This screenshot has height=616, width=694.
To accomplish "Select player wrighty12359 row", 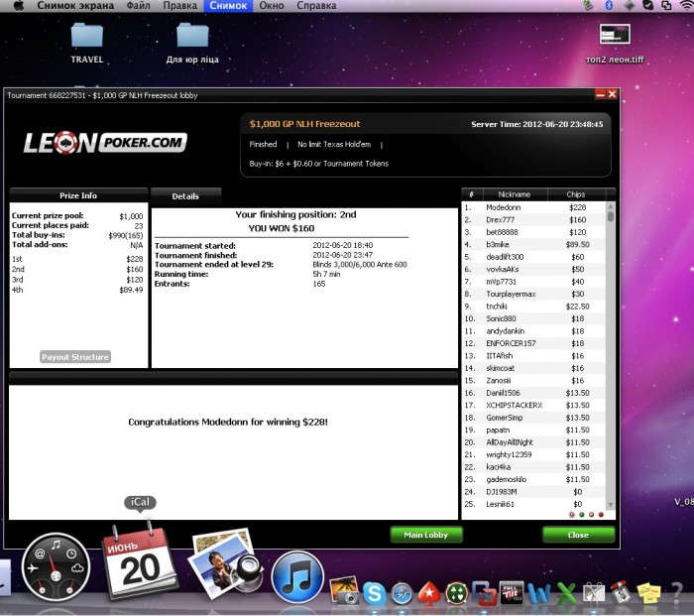I will 533,454.
